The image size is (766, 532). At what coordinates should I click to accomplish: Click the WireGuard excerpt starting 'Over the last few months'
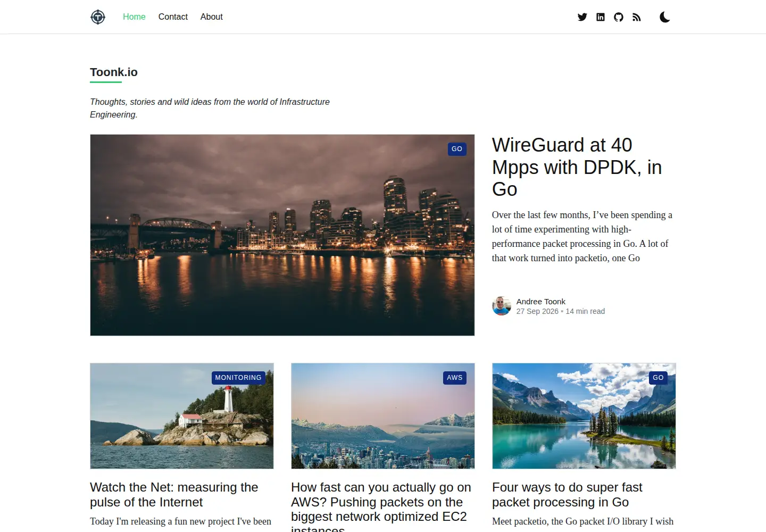coord(582,237)
